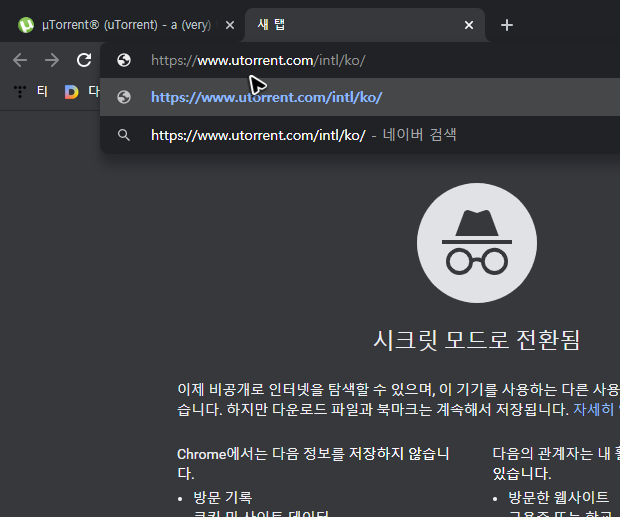Close the 새 탭 tab
Screen dimensions: 620x517
(x=469, y=25)
